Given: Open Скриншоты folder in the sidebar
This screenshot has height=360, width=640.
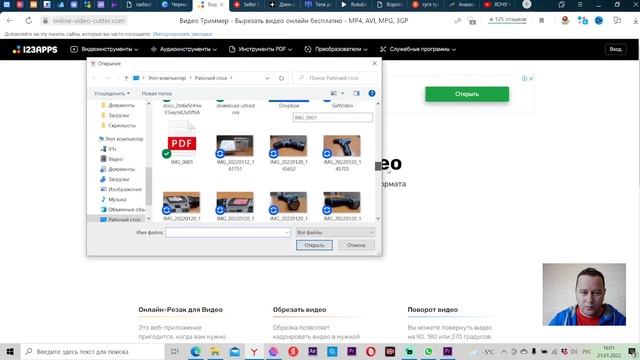Looking at the screenshot, I should coord(118,125).
